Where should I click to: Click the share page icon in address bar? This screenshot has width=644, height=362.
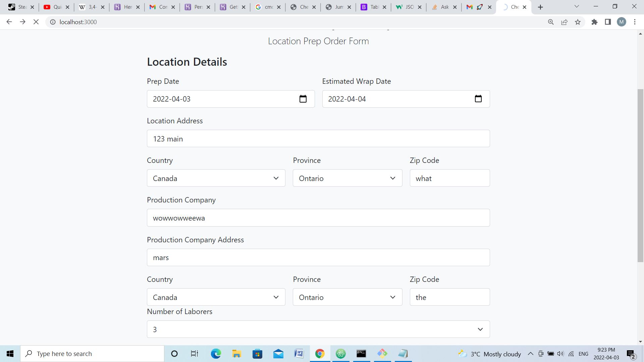(x=564, y=22)
